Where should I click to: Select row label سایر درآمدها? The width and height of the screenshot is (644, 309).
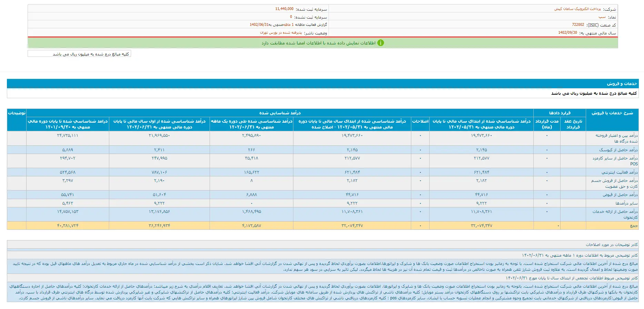click(x=626, y=203)
